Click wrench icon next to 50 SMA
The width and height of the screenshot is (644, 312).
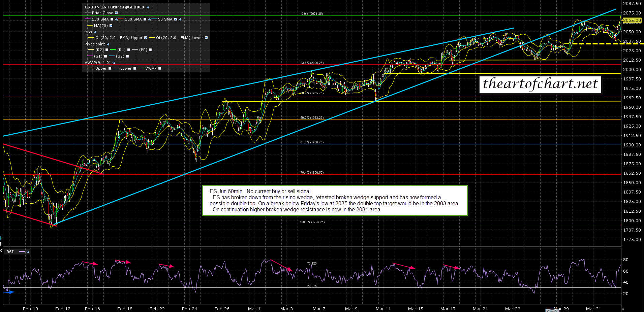coord(180,19)
